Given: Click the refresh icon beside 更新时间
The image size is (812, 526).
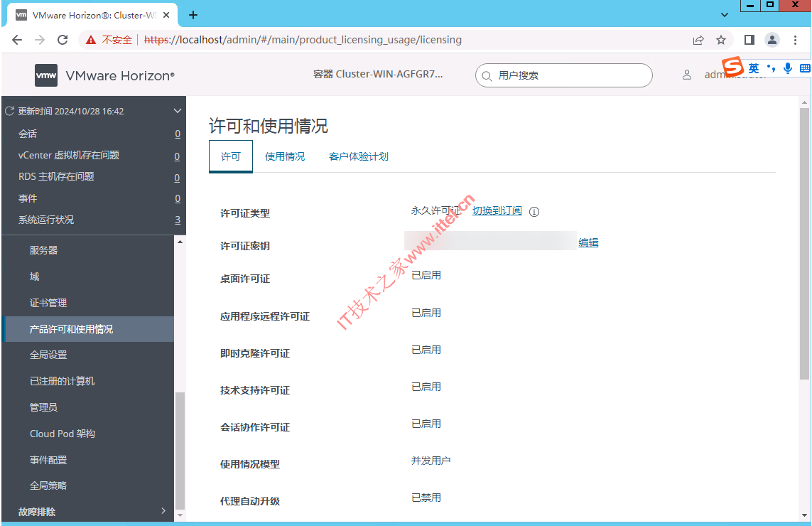Looking at the screenshot, I should tap(9, 111).
